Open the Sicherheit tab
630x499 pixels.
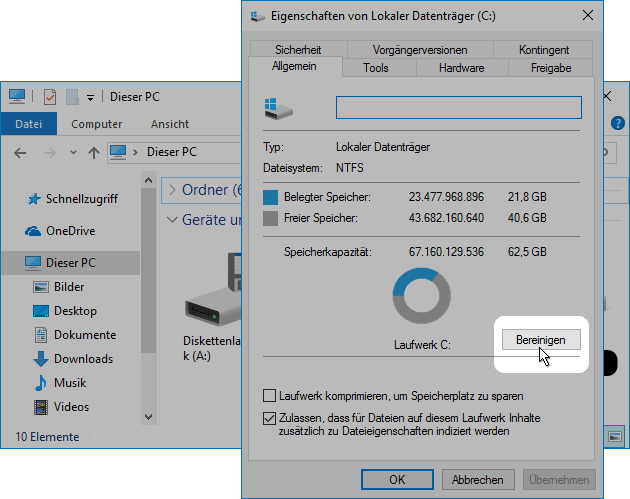point(298,50)
